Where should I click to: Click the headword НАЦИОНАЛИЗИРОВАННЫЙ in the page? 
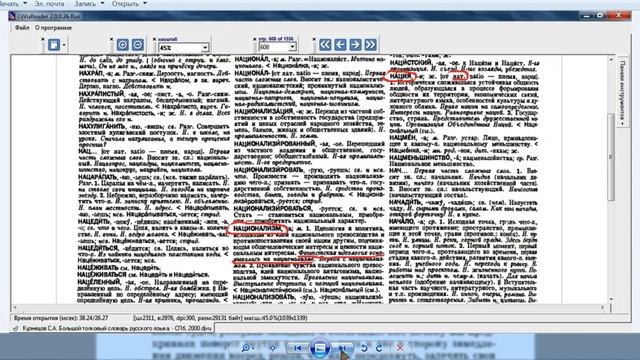click(275, 144)
